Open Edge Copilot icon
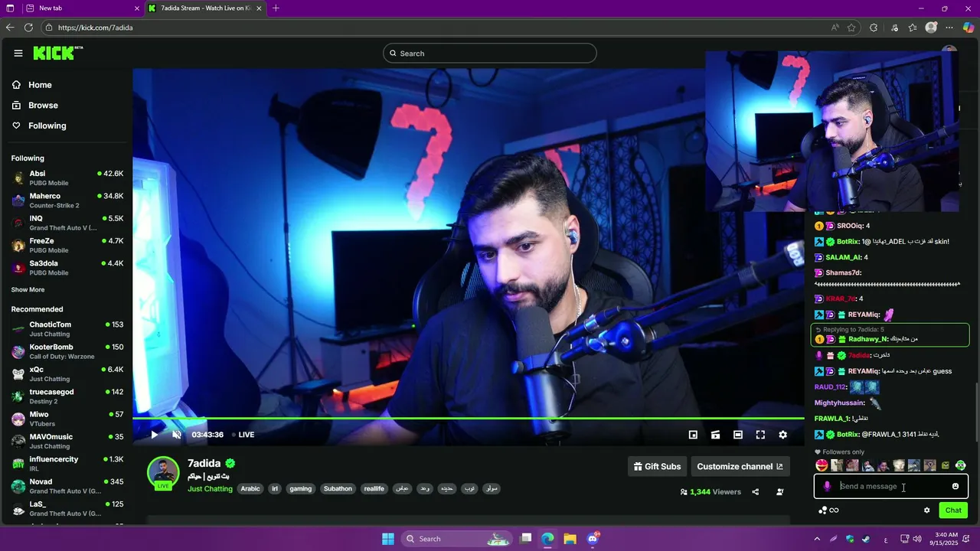 pos(968,28)
